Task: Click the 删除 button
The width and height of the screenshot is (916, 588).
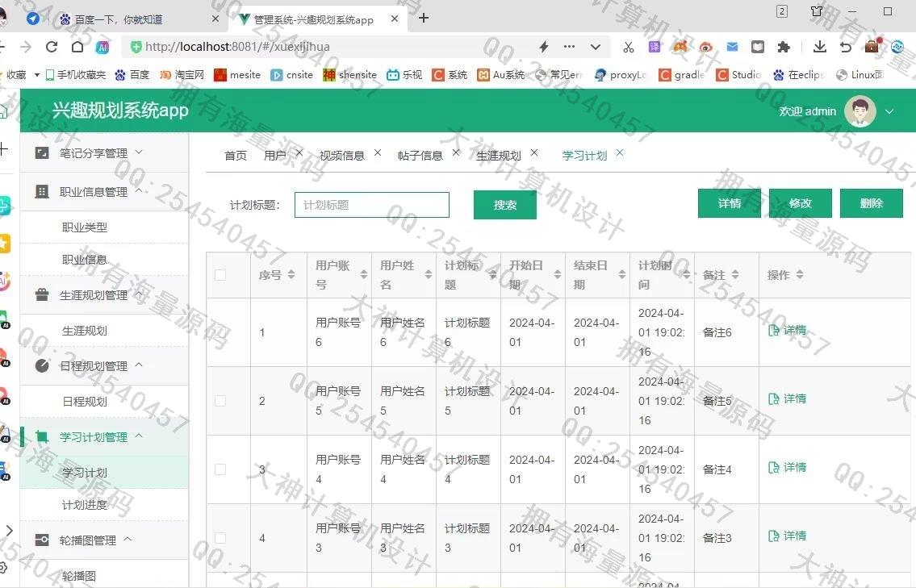Action: [x=871, y=203]
